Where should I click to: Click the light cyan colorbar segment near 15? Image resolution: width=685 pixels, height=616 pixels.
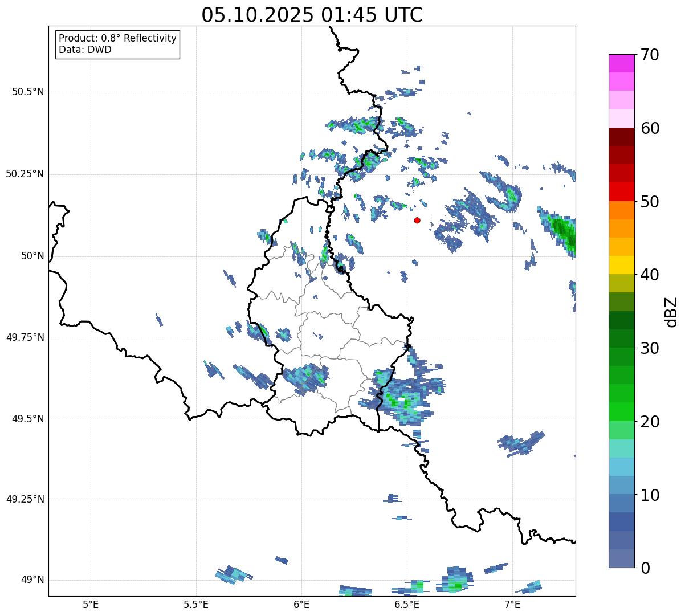click(x=622, y=448)
